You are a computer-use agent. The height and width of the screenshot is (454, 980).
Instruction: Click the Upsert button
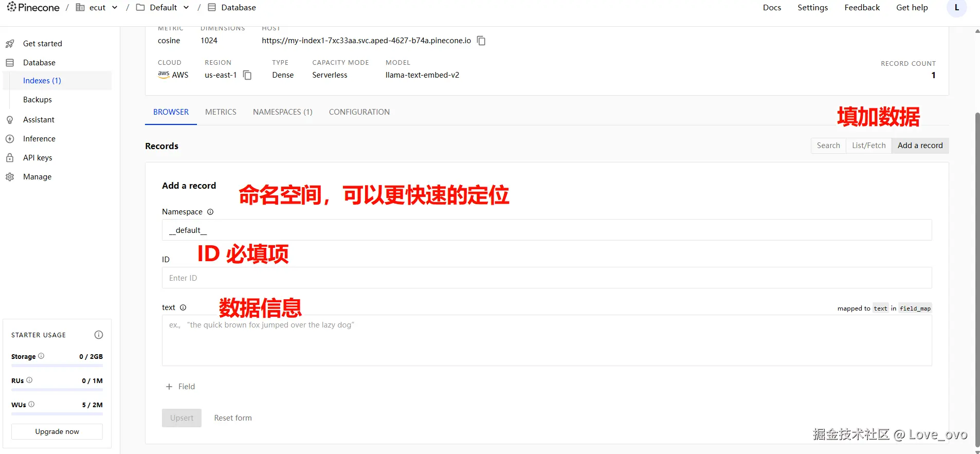click(x=182, y=418)
